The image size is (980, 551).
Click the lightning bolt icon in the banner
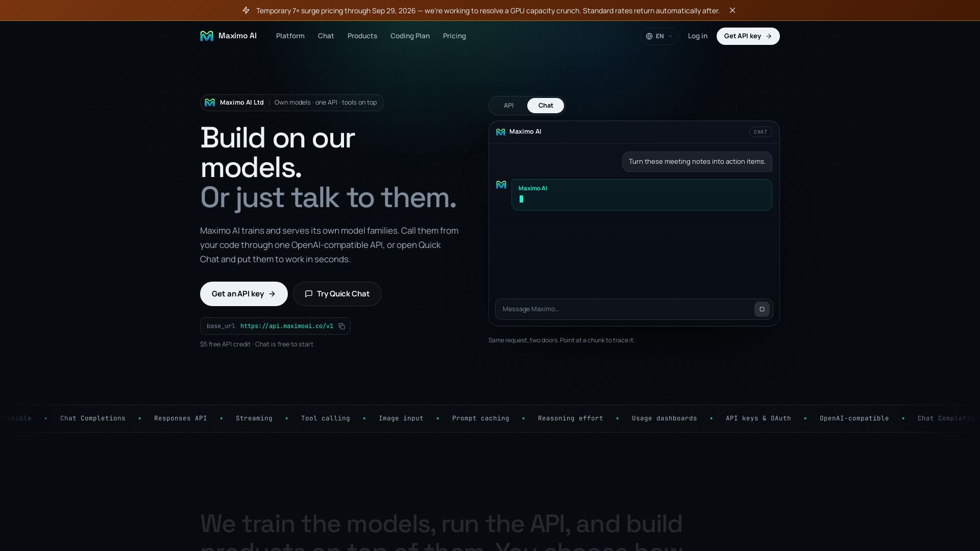tap(246, 11)
